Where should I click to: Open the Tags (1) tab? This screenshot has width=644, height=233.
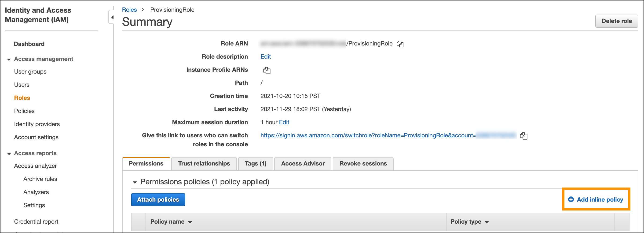pos(256,164)
